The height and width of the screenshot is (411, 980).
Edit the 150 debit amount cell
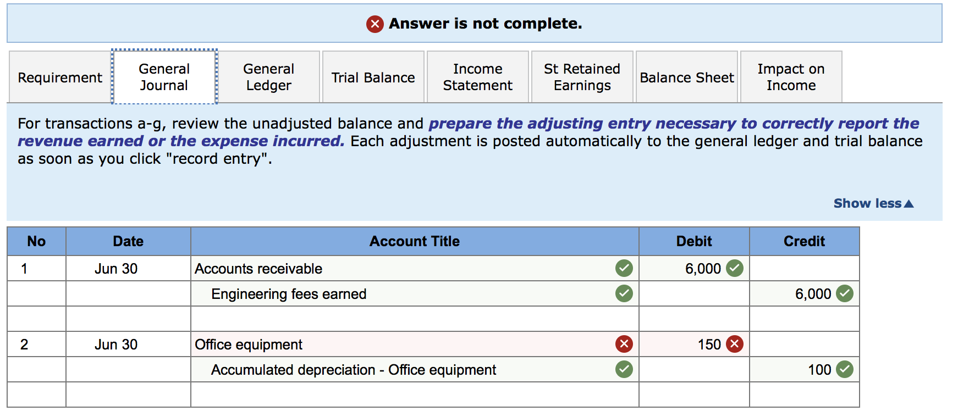694,344
